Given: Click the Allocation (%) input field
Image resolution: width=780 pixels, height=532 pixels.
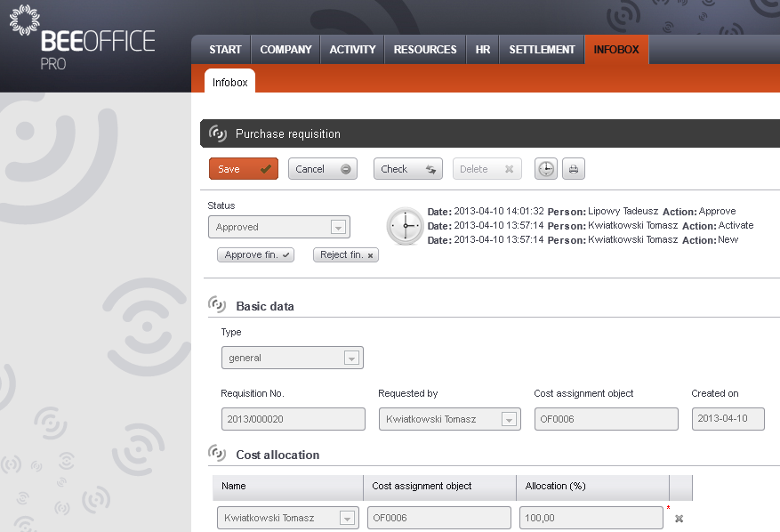Looking at the screenshot, I should pyautogui.click(x=591, y=518).
